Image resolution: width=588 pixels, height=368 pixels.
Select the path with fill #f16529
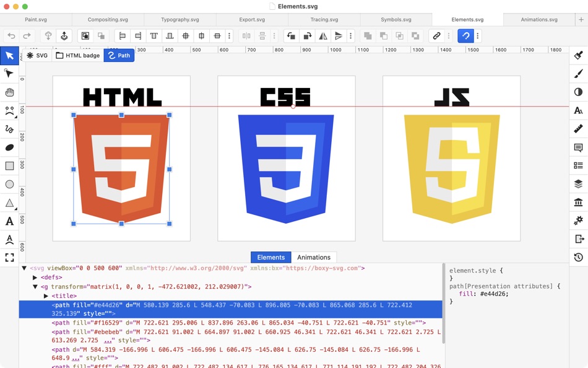[238, 323]
